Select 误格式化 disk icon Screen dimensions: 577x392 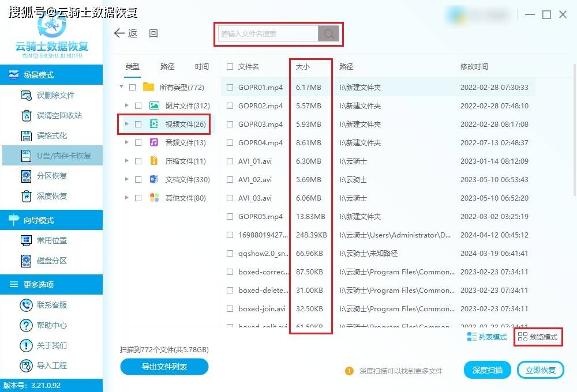click(x=26, y=135)
